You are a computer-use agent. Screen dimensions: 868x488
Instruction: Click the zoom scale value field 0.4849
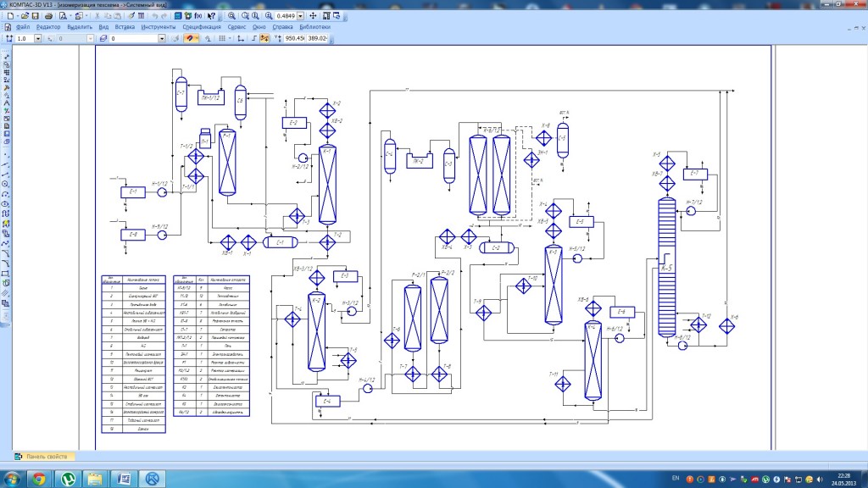(x=286, y=16)
